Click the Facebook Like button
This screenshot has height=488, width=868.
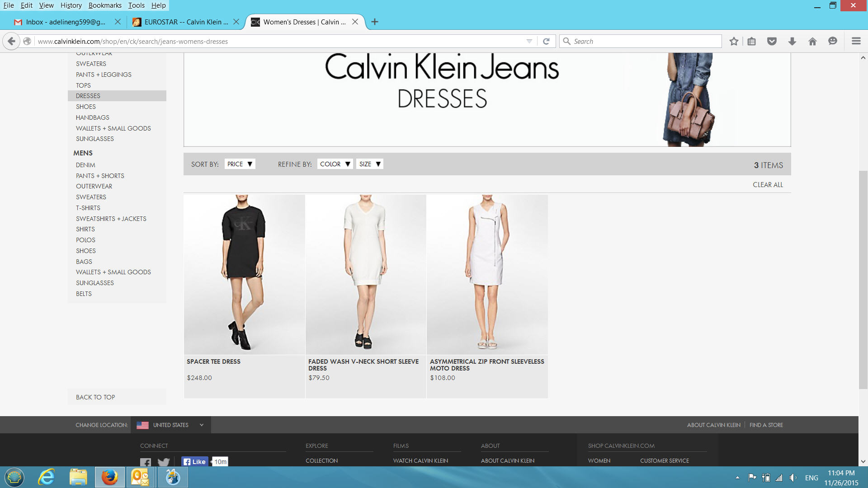195,461
